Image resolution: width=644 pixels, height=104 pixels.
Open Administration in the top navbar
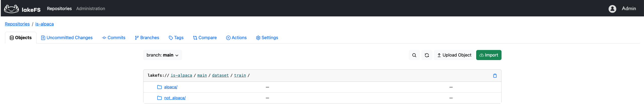(x=91, y=9)
